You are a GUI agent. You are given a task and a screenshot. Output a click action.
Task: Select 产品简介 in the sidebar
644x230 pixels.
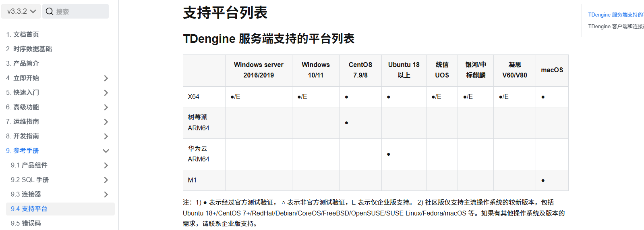(x=23, y=63)
